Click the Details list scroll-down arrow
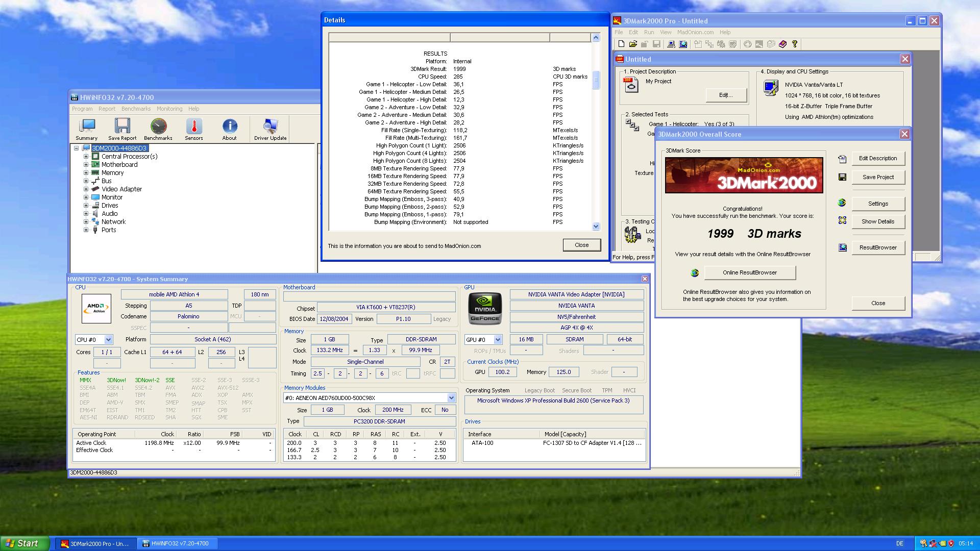Image resolution: width=980 pixels, height=551 pixels. (x=596, y=227)
